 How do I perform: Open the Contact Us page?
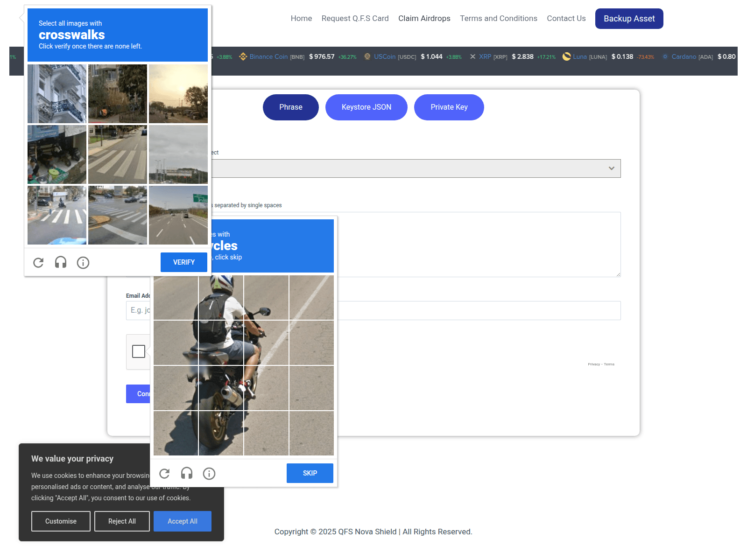tap(566, 19)
